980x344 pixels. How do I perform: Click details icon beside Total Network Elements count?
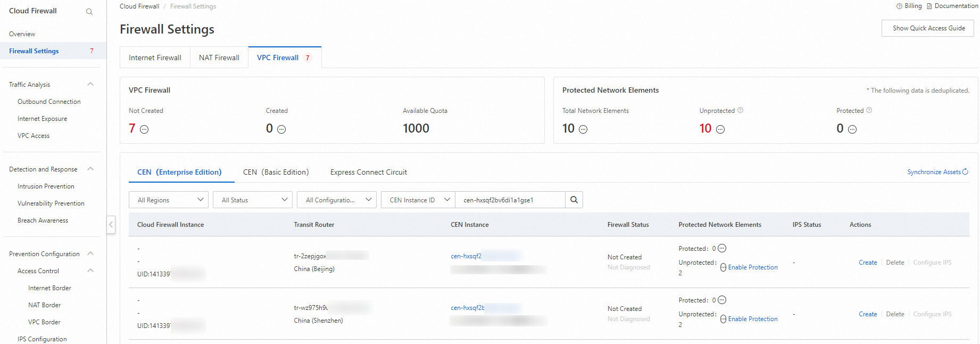(583, 129)
